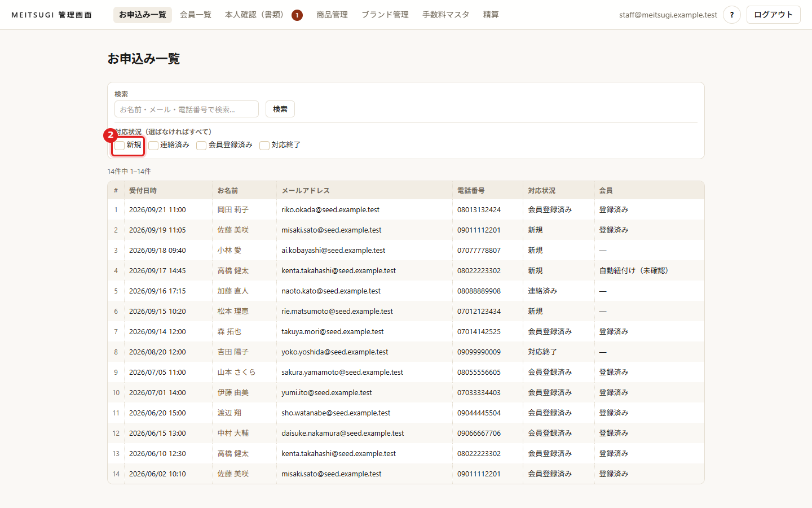The image size is (812, 508).
Task: Open the row for 岡田 莉子
Action: click(x=406, y=209)
